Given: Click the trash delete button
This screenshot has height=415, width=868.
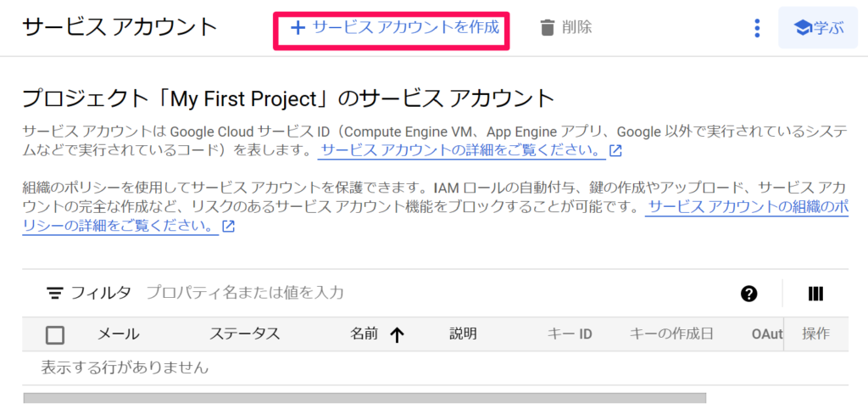Looking at the screenshot, I should 565,27.
